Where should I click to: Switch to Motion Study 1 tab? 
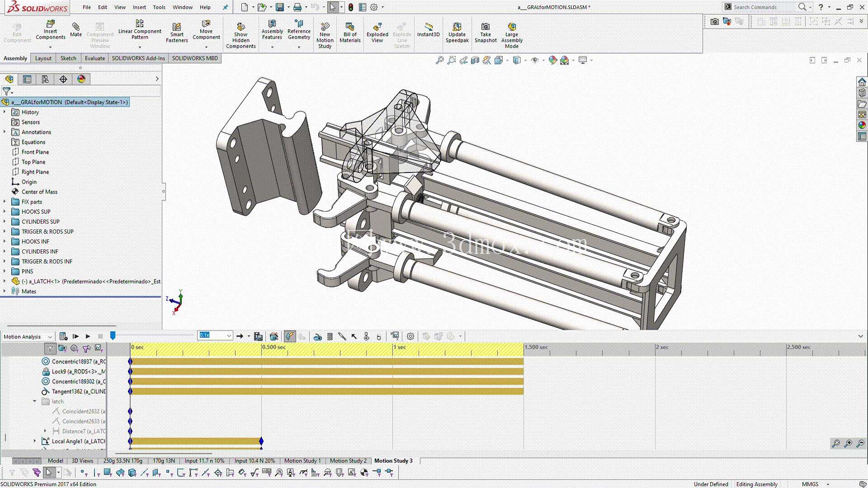point(302,461)
